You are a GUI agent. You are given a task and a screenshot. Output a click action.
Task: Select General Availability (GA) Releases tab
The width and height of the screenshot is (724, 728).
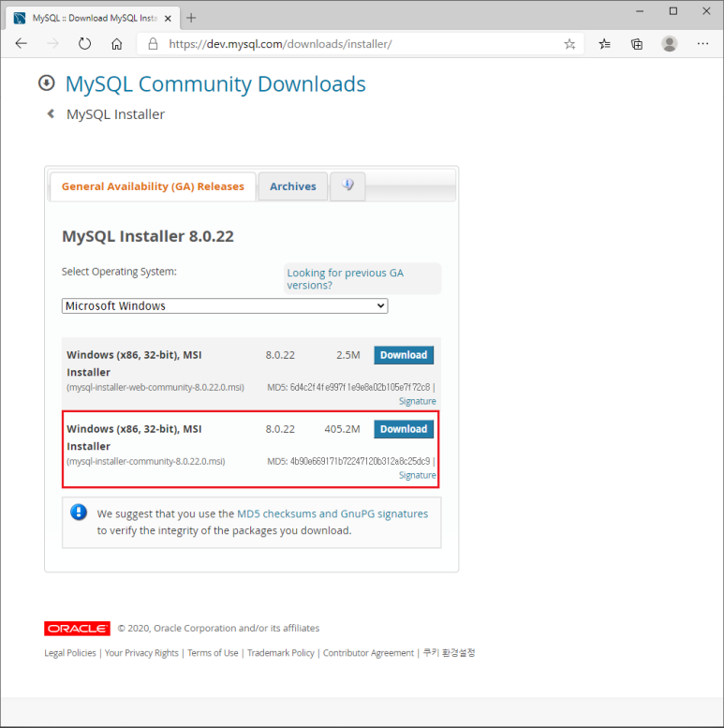[x=153, y=186]
